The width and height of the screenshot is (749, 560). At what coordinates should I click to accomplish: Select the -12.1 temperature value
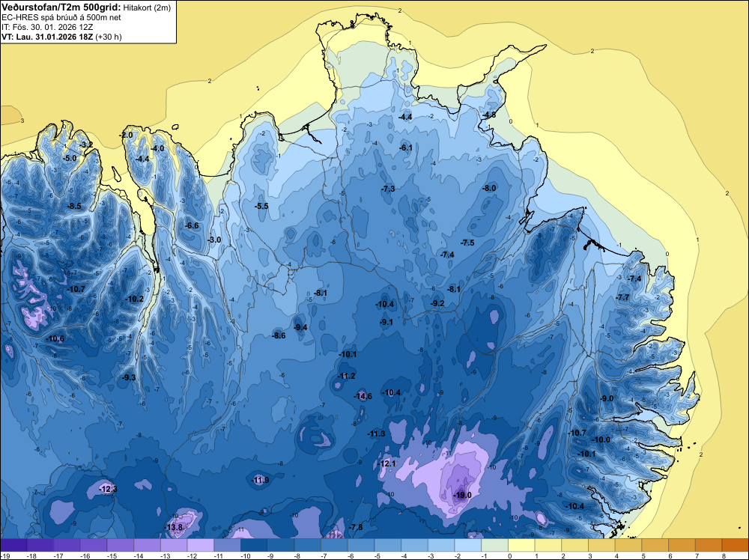[x=387, y=463]
